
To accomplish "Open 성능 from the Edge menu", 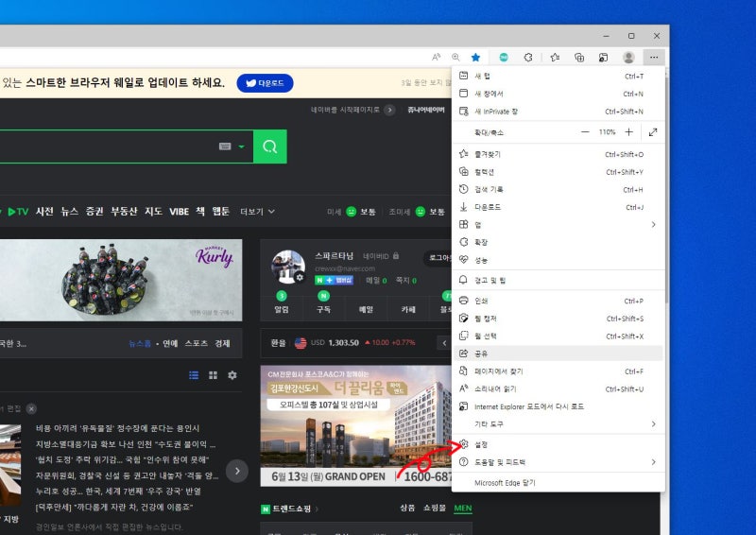I will click(558, 260).
